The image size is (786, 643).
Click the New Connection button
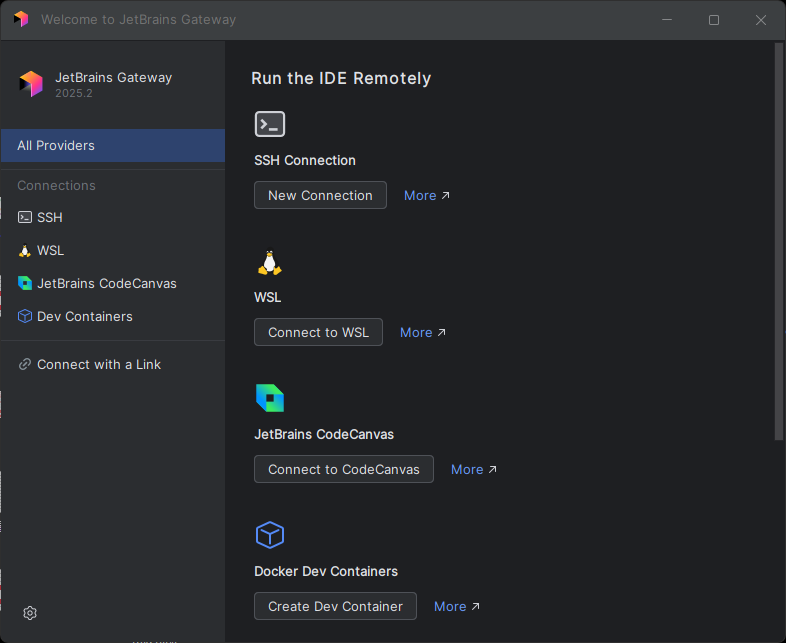click(320, 195)
